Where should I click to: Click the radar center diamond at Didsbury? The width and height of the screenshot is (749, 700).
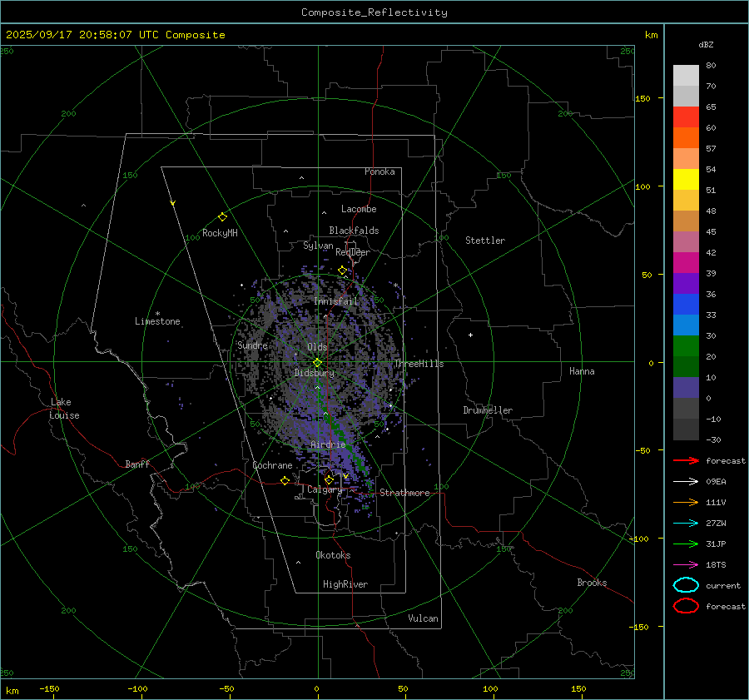317,362
